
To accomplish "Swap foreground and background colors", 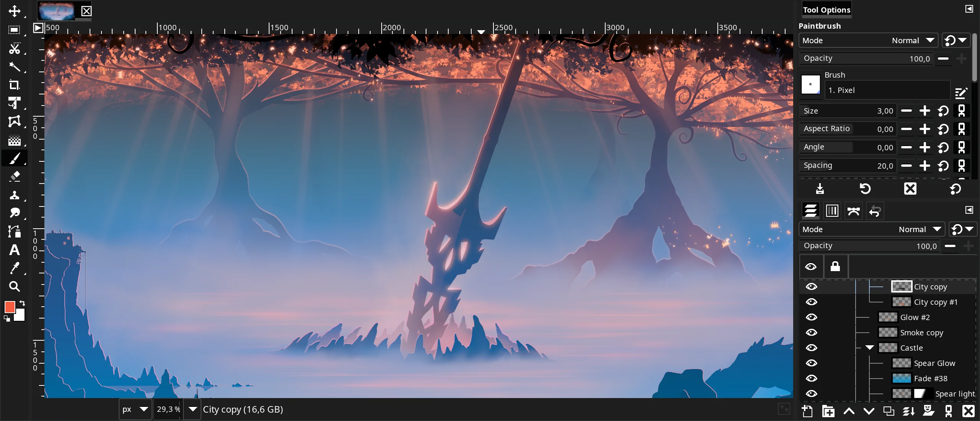I will 22,303.
